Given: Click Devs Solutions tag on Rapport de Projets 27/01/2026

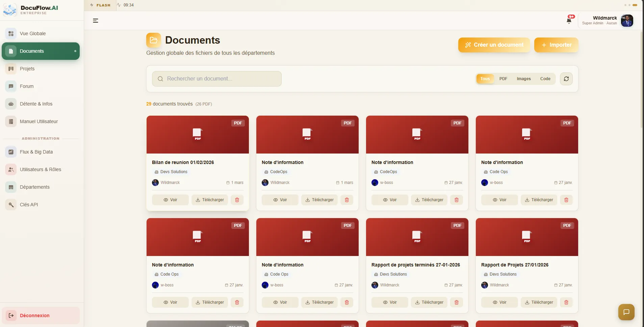Looking at the screenshot, I should (x=500, y=274).
